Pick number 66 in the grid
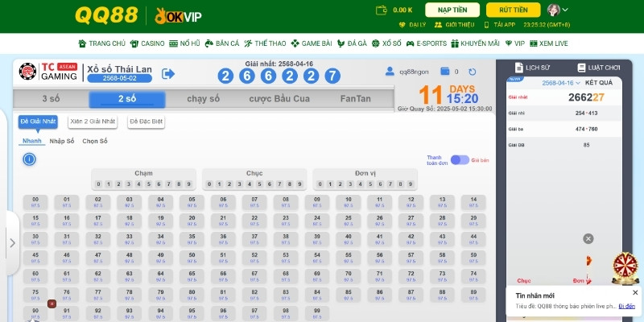This screenshot has width=644, height=322. [x=223, y=276]
